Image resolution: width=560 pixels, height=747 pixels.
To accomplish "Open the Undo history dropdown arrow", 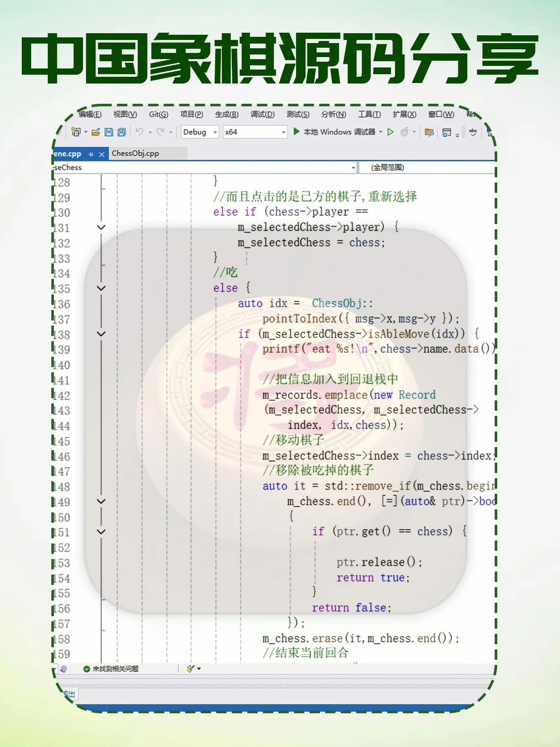I will [150, 132].
